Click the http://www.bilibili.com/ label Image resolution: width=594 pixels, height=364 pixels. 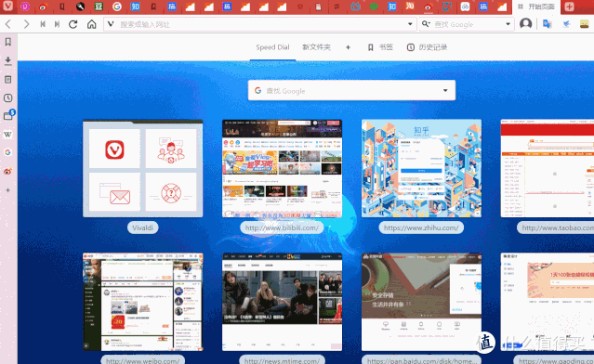tap(282, 227)
